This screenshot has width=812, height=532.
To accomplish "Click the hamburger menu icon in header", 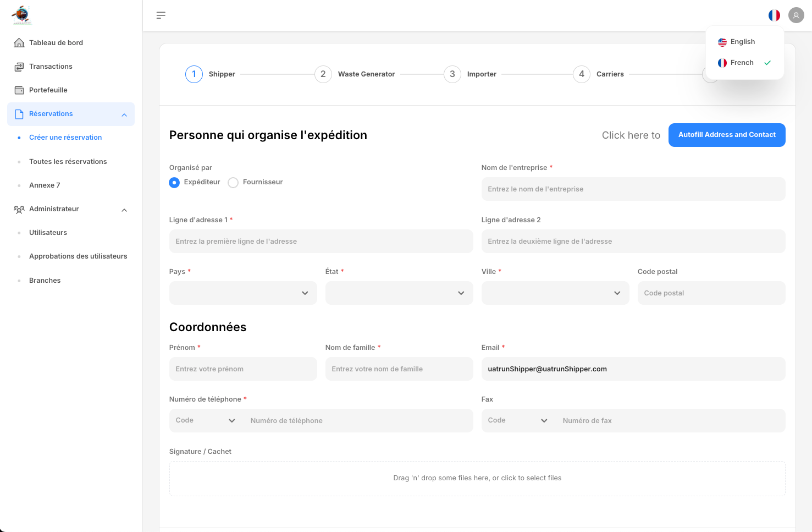I will pyautogui.click(x=161, y=15).
